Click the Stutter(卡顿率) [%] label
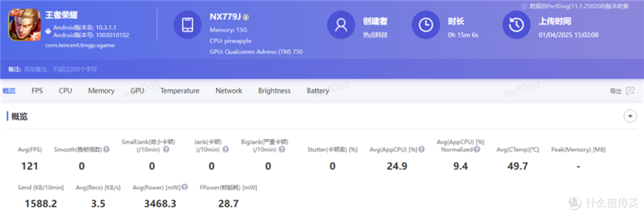The height and width of the screenshot is (216, 644). pos(332,150)
